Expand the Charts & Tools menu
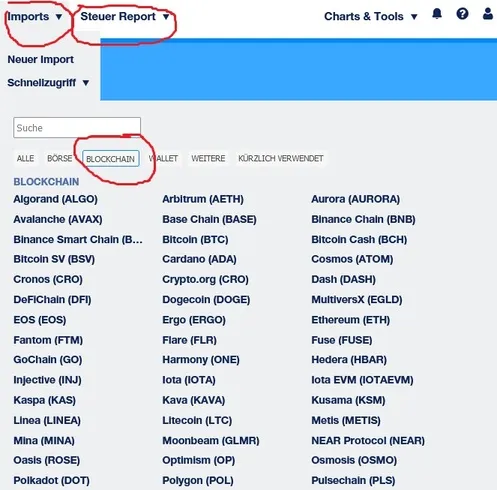 pos(371,16)
